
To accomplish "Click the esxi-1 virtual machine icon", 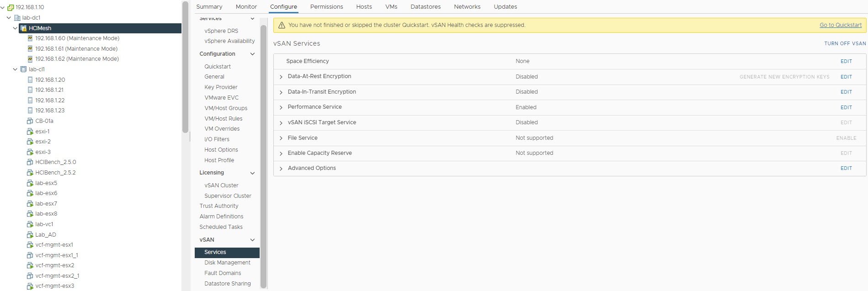I will tap(30, 132).
